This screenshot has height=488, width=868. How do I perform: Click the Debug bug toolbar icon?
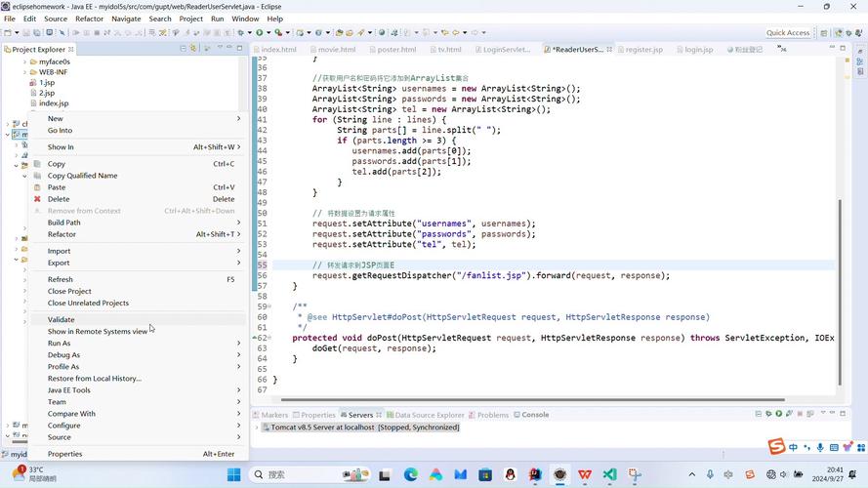tap(241, 32)
